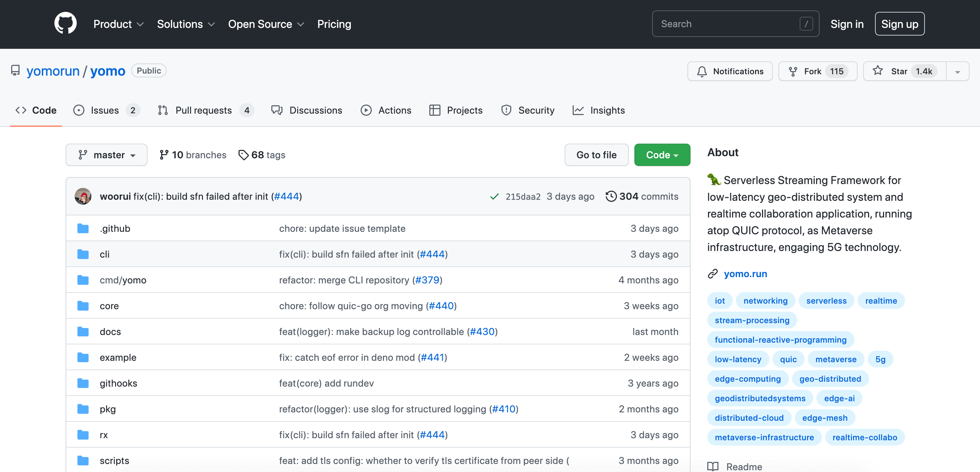
Task: Click the githooks folder icon
Action: [83, 383]
